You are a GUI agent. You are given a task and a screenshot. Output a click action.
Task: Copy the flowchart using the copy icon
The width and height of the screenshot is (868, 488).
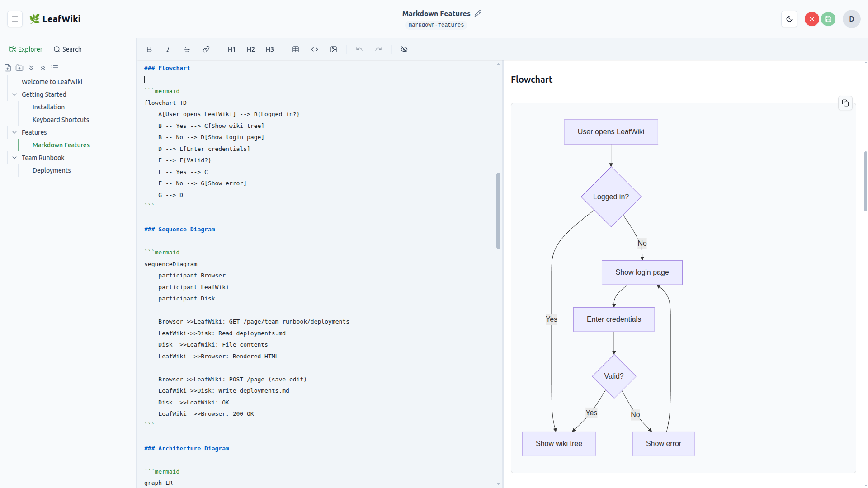pos(845,103)
